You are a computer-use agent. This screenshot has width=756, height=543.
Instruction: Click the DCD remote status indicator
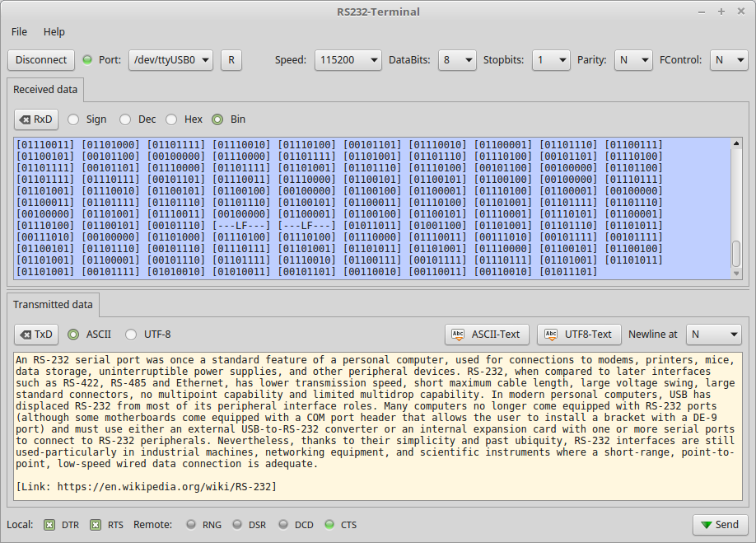point(283,525)
